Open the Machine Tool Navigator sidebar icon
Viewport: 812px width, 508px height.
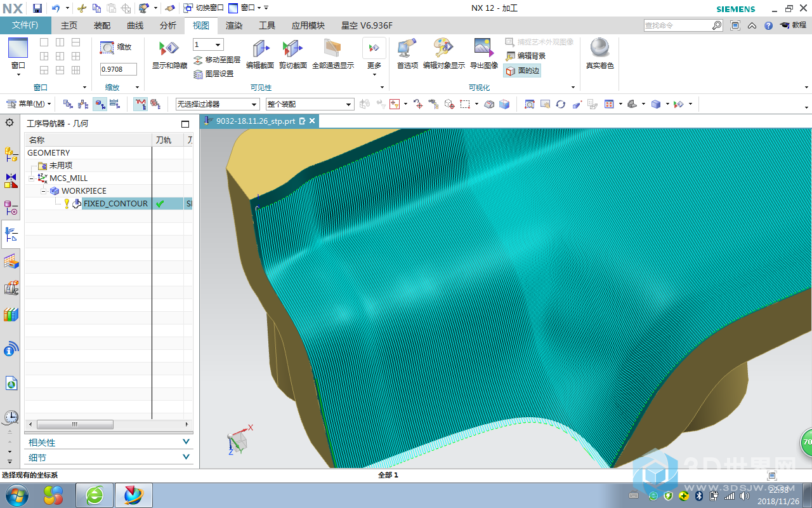(11, 288)
